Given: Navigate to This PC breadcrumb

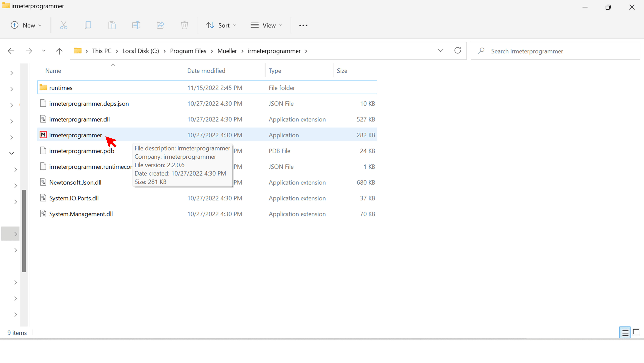Looking at the screenshot, I should pos(102,51).
